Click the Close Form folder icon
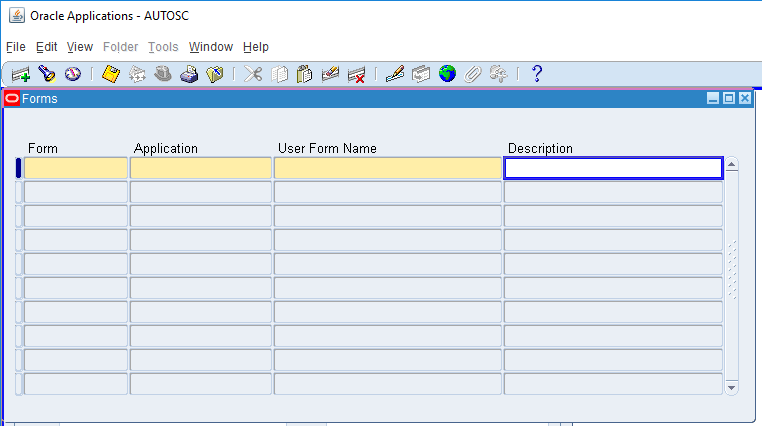 coord(215,74)
